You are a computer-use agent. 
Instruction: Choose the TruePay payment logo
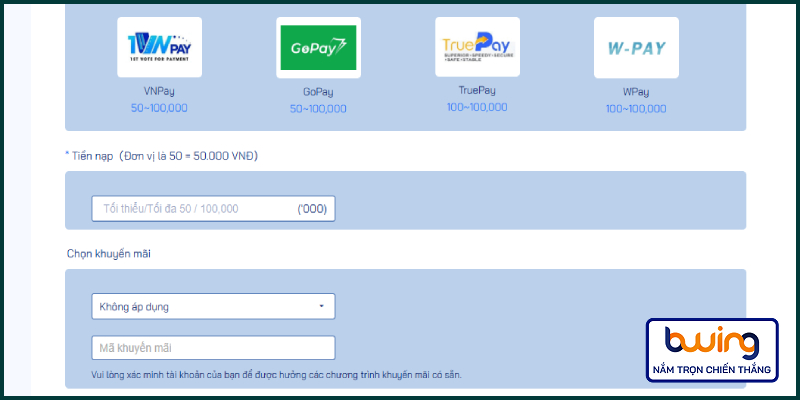tap(478, 47)
